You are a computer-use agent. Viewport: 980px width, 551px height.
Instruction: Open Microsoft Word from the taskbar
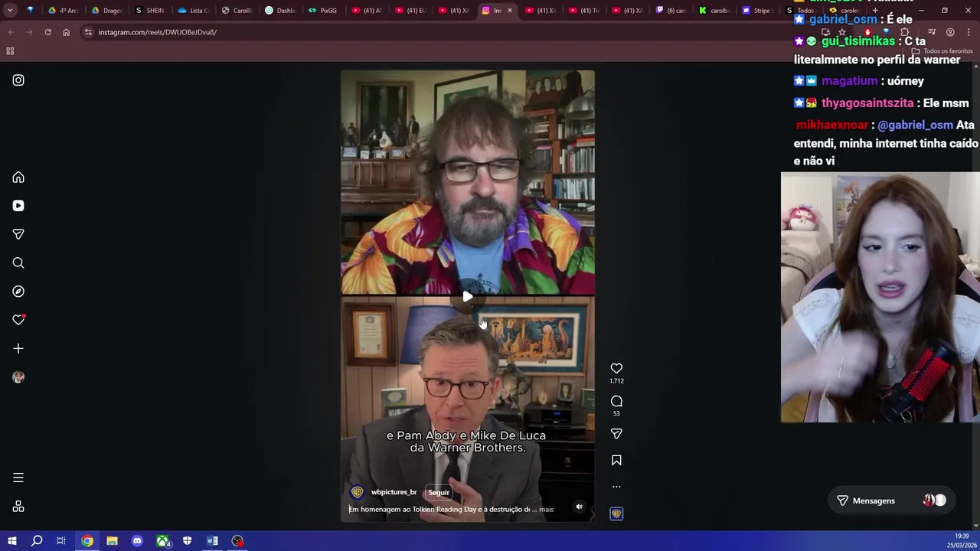click(212, 541)
